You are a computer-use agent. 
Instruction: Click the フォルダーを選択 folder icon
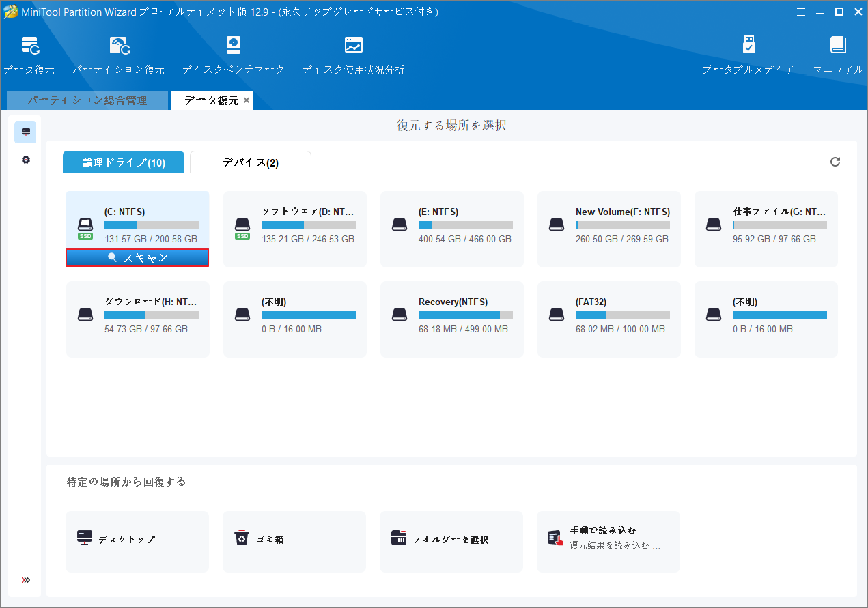[x=399, y=538]
